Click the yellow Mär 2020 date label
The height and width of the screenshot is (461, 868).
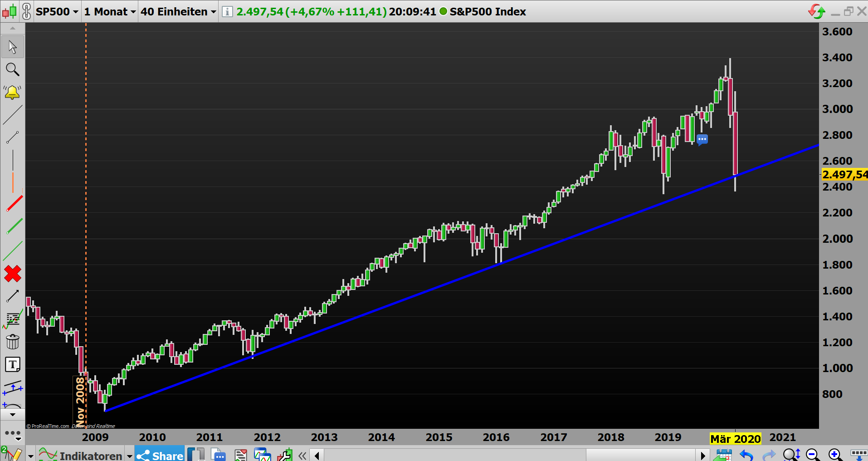(735, 439)
